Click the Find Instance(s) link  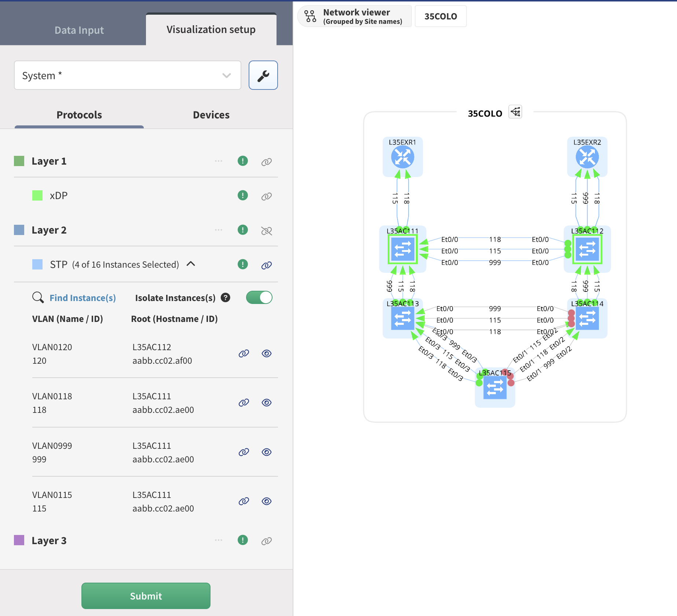[x=83, y=298]
